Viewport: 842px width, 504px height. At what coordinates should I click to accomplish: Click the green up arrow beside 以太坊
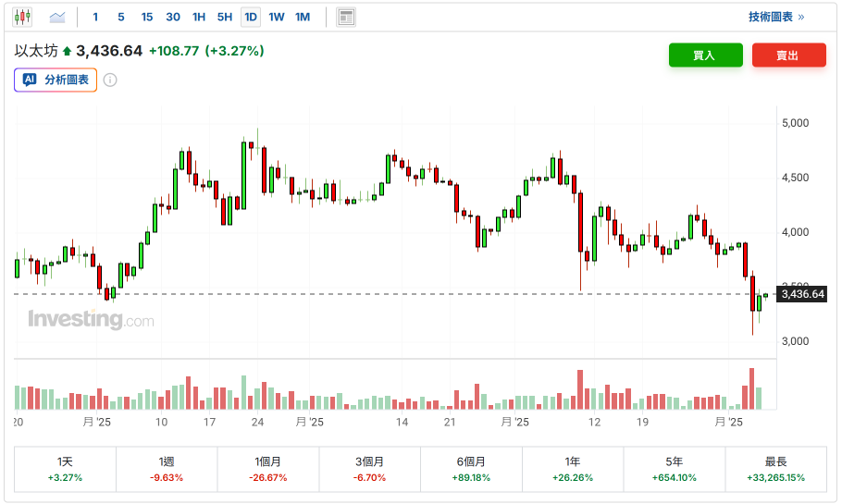pyautogui.click(x=67, y=52)
